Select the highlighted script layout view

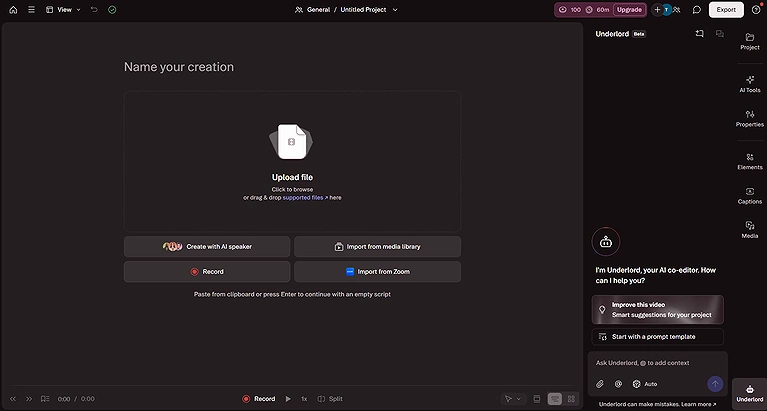pyautogui.click(x=555, y=399)
